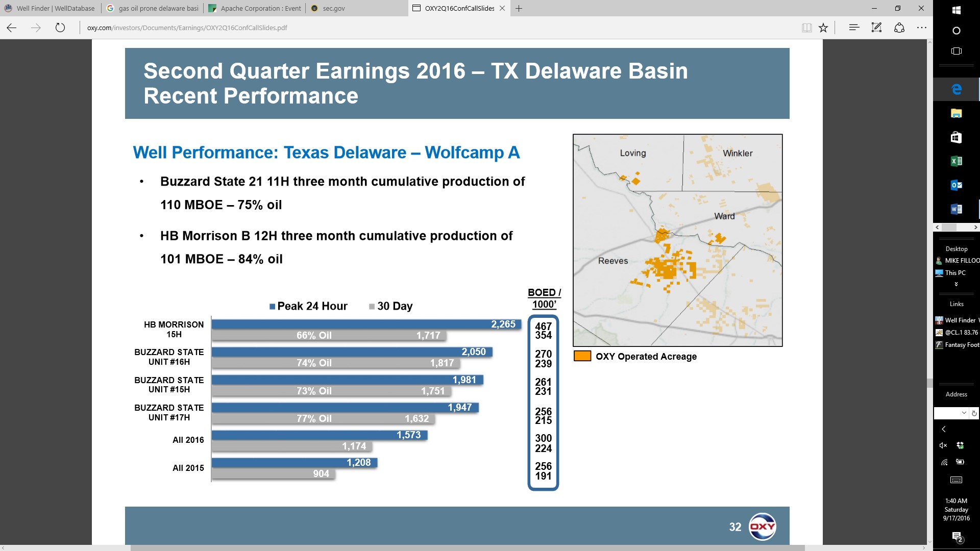Open the Hub icon in Edge toolbar
Image resolution: width=980 pixels, height=551 pixels.
point(854,28)
